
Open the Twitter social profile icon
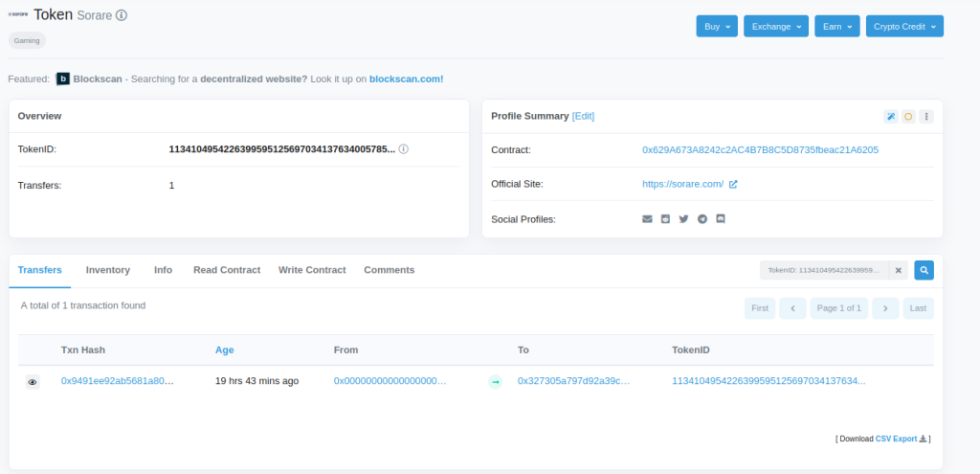[x=683, y=219]
